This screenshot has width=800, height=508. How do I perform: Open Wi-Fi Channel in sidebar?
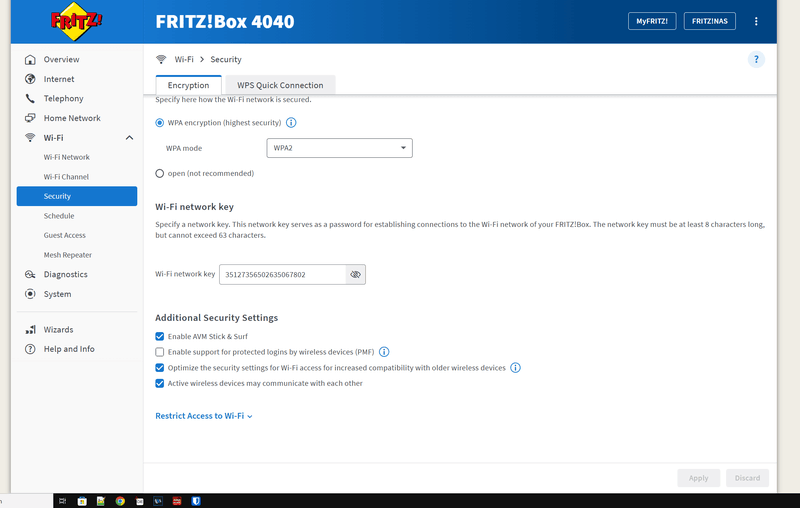[x=66, y=177]
